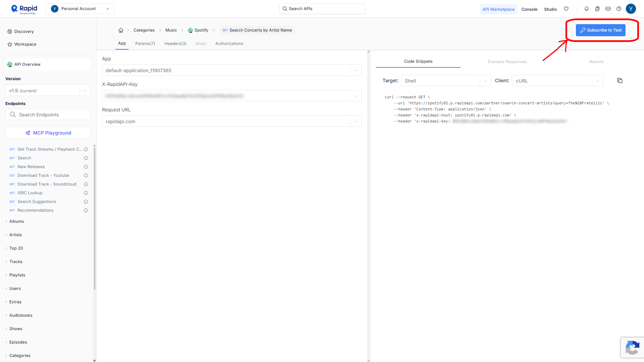The height and width of the screenshot is (362, 644).
Task: Open the Search Suggestions endpoint
Action: click(37, 202)
